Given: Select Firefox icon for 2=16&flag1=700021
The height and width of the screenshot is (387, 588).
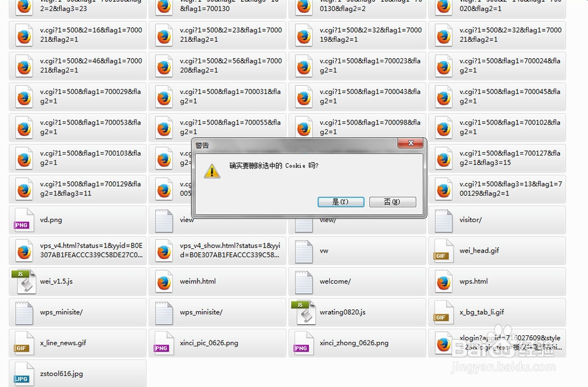Looking at the screenshot, I should click(24, 35).
